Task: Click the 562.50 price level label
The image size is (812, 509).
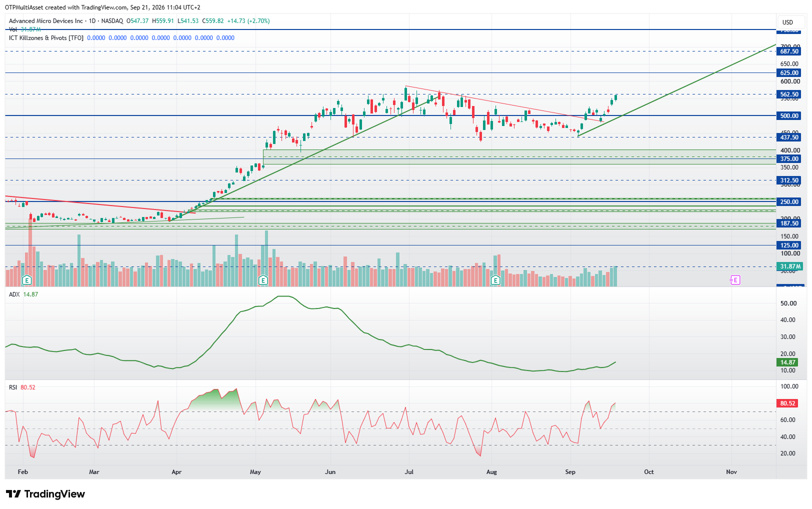Action: pyautogui.click(x=789, y=94)
